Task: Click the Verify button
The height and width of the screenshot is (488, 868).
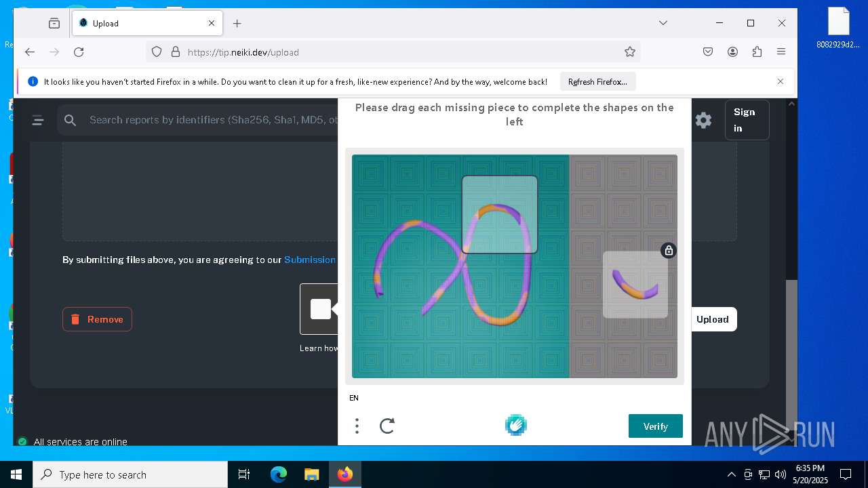Action: (656, 426)
